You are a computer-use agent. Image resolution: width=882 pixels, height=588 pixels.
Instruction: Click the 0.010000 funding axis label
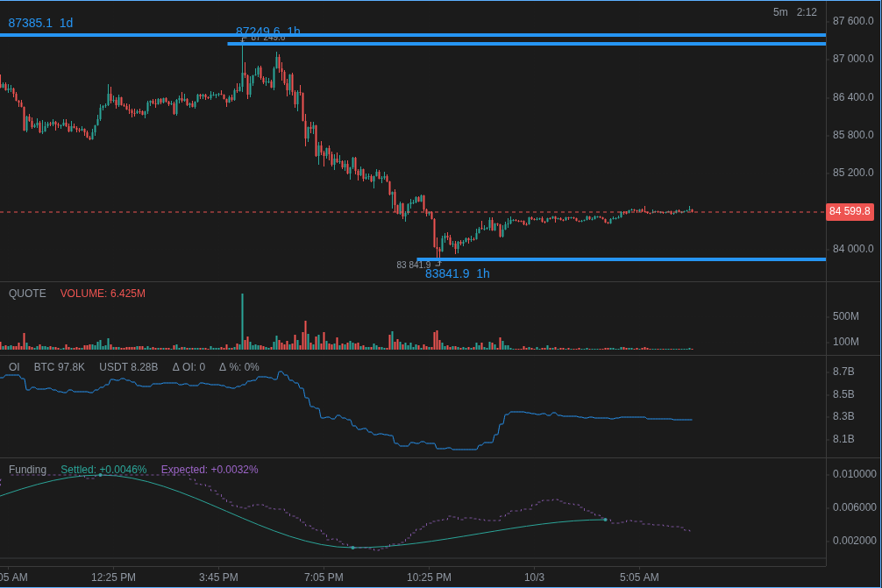tap(855, 474)
